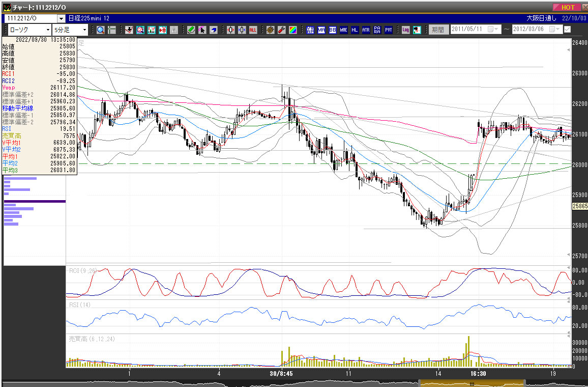Click the 26000 price axis label
This screenshot has width=588, height=387.
point(580,165)
